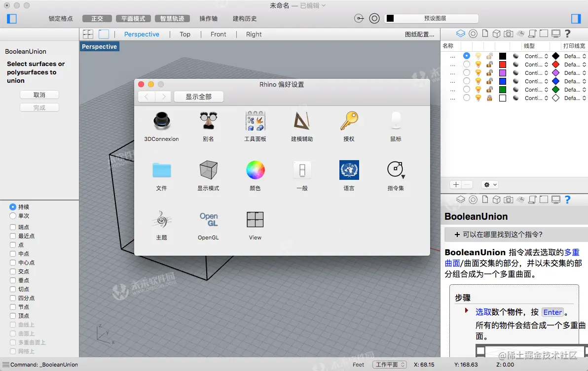Image resolution: width=588 pixels, height=371 pixels.
Task: Click the 选取 link in help steps
Action: [483, 312]
